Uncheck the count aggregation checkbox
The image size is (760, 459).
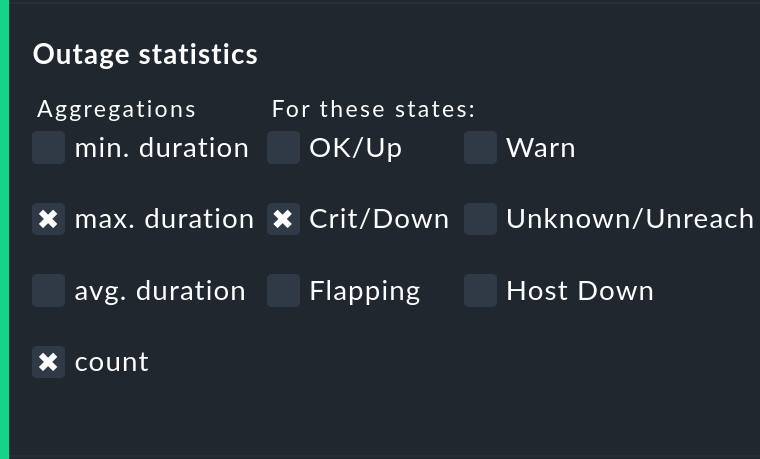[x=48, y=362]
